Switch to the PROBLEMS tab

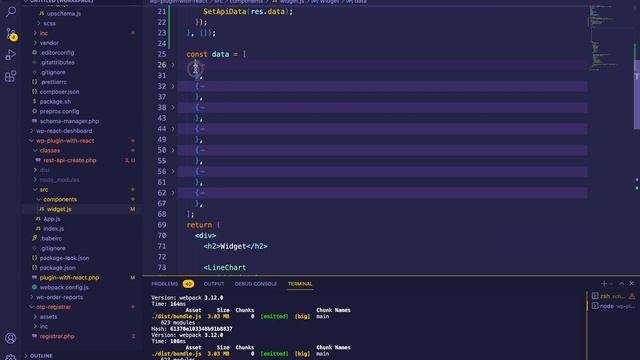[x=164, y=284]
